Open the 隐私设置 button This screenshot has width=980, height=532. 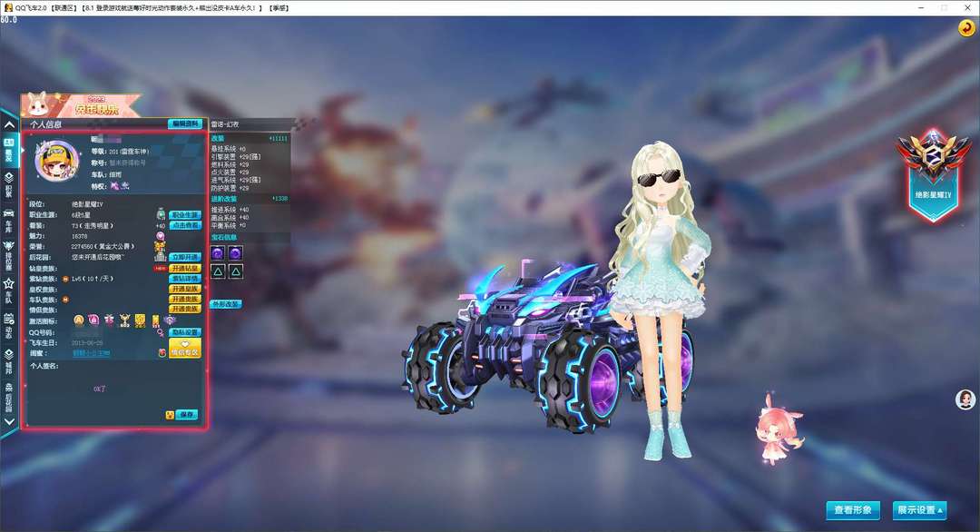[x=185, y=332]
